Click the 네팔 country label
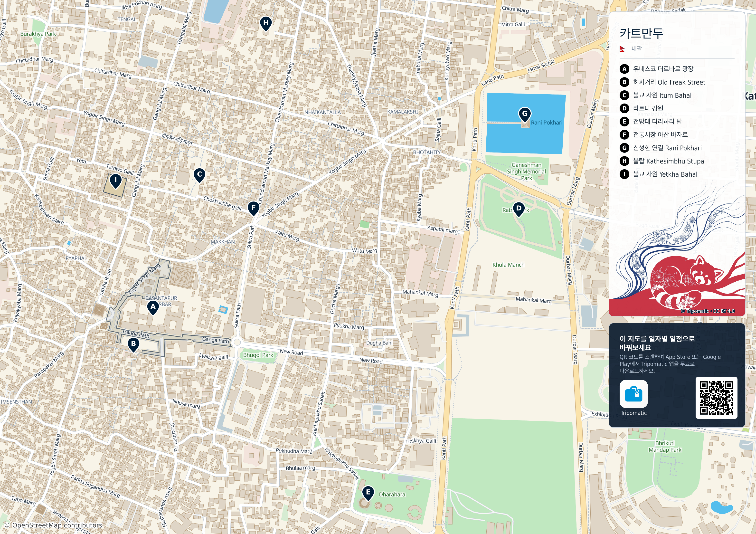 636,48
